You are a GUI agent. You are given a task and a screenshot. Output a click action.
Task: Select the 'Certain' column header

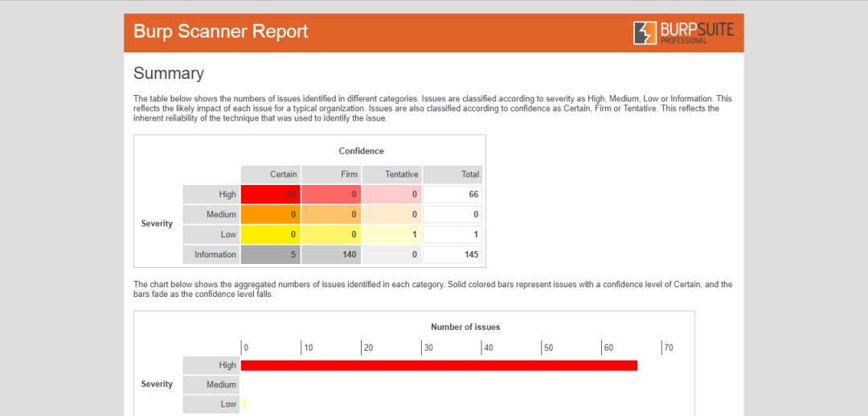point(271,175)
